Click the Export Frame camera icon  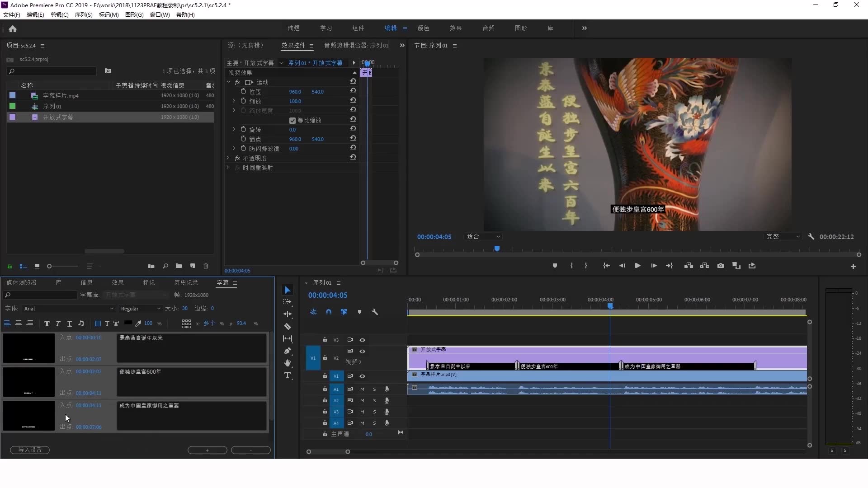[720, 266]
